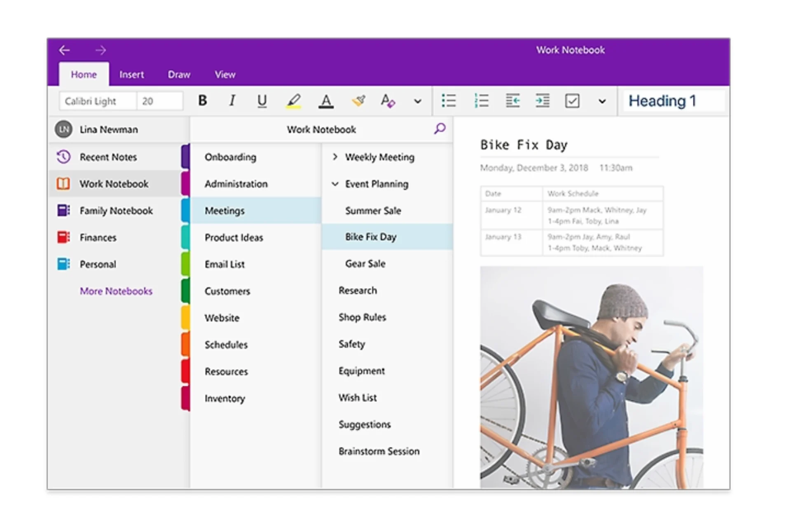791x532 pixels.
Task: Create a numbered list
Action: tap(481, 101)
